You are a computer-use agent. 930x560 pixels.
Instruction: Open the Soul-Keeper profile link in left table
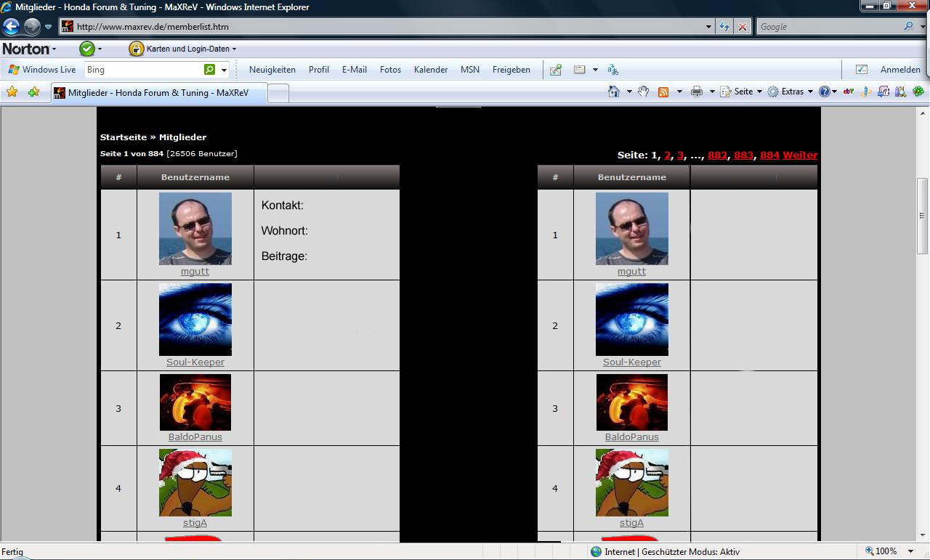coord(195,362)
